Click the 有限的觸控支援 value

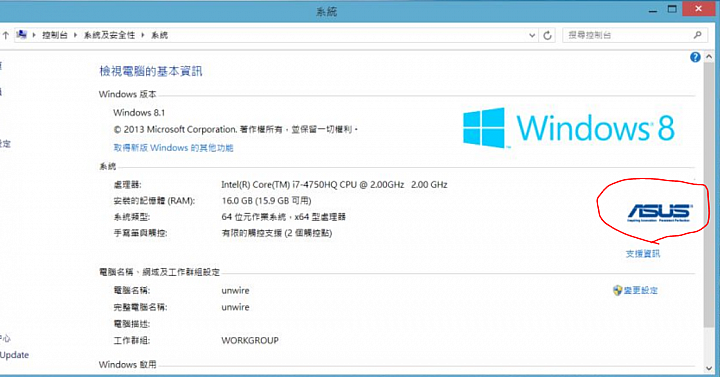coord(276,233)
